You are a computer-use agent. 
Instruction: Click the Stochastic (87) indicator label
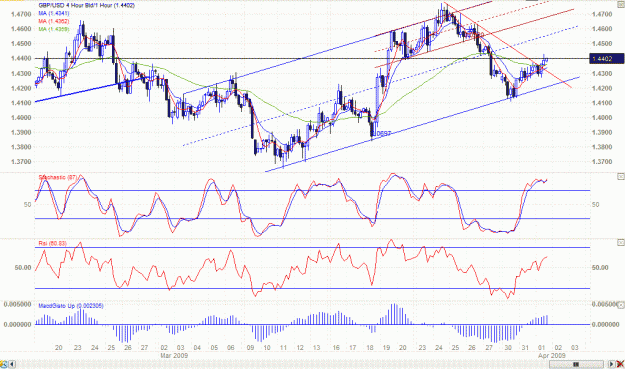point(58,177)
